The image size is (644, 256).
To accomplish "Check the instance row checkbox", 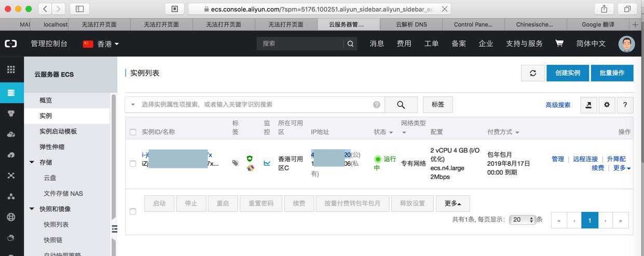I will [133, 164].
